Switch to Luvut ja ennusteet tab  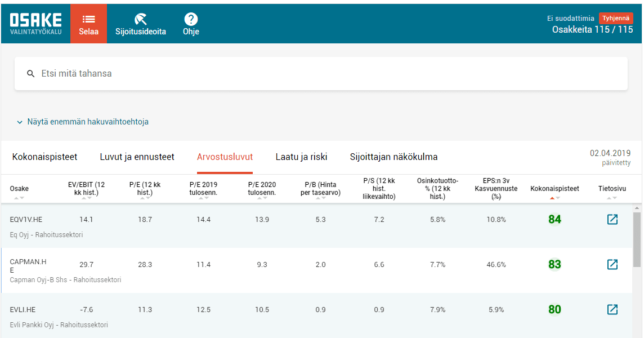tap(137, 157)
